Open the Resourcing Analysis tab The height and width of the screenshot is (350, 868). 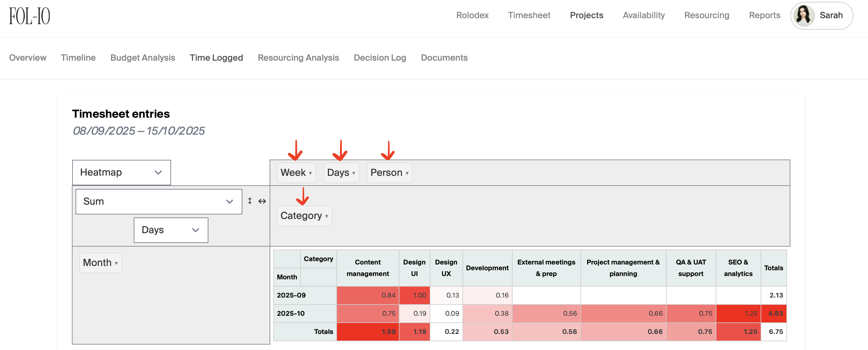(x=298, y=58)
